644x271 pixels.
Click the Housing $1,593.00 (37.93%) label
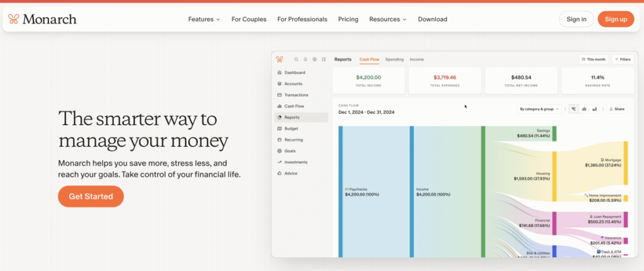531,176
